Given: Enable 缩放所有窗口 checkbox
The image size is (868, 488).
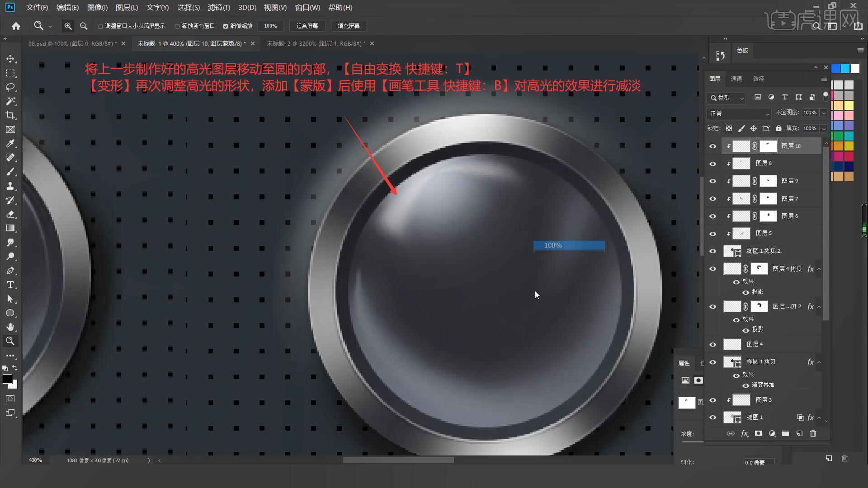Looking at the screenshot, I should [177, 26].
